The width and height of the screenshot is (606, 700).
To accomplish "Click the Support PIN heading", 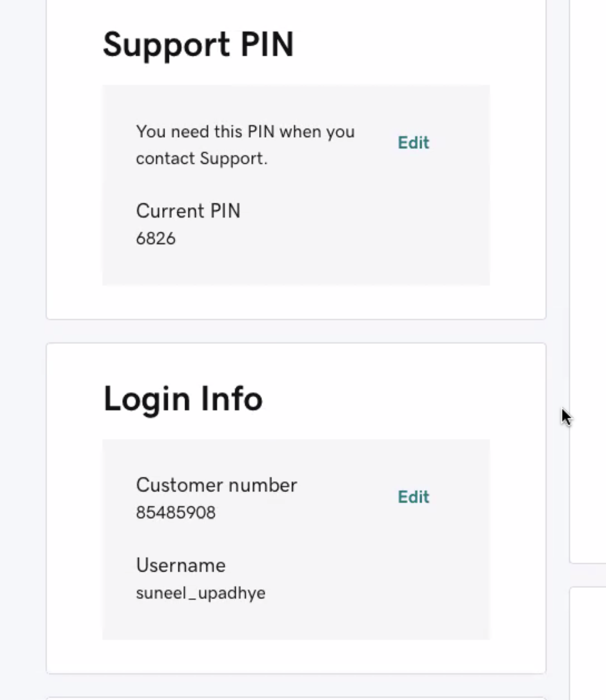I will point(198,45).
